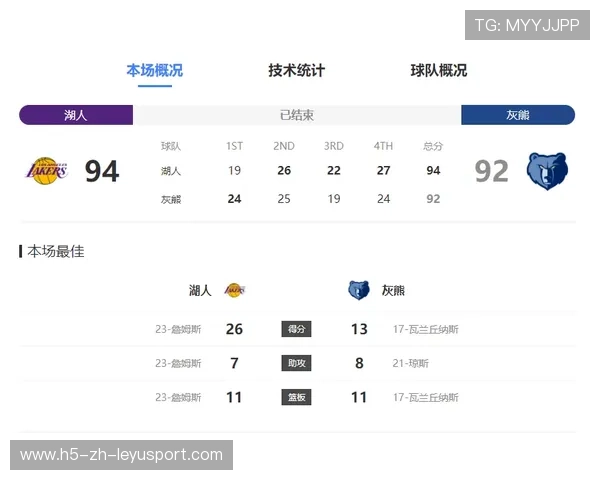This screenshot has width=600, height=480.
Task: Click the small Grizzlies logo beside 灰熊
Action: click(x=359, y=290)
